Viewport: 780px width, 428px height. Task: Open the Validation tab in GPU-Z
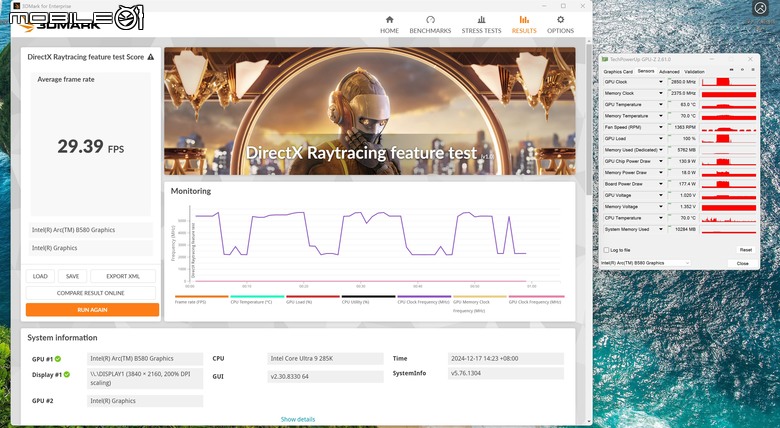click(694, 72)
